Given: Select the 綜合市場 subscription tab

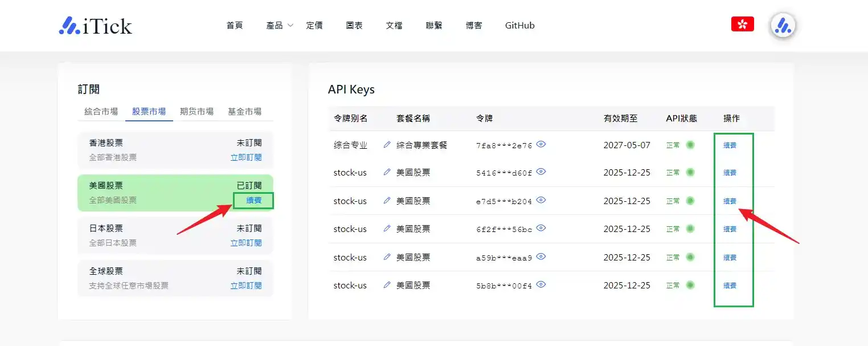Looking at the screenshot, I should pyautogui.click(x=101, y=112).
